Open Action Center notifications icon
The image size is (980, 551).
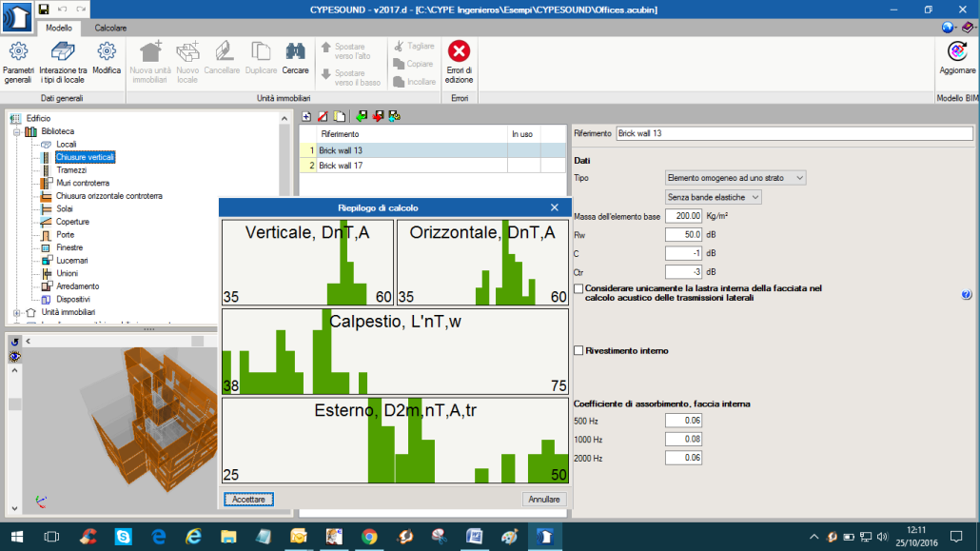pyautogui.click(x=956, y=537)
